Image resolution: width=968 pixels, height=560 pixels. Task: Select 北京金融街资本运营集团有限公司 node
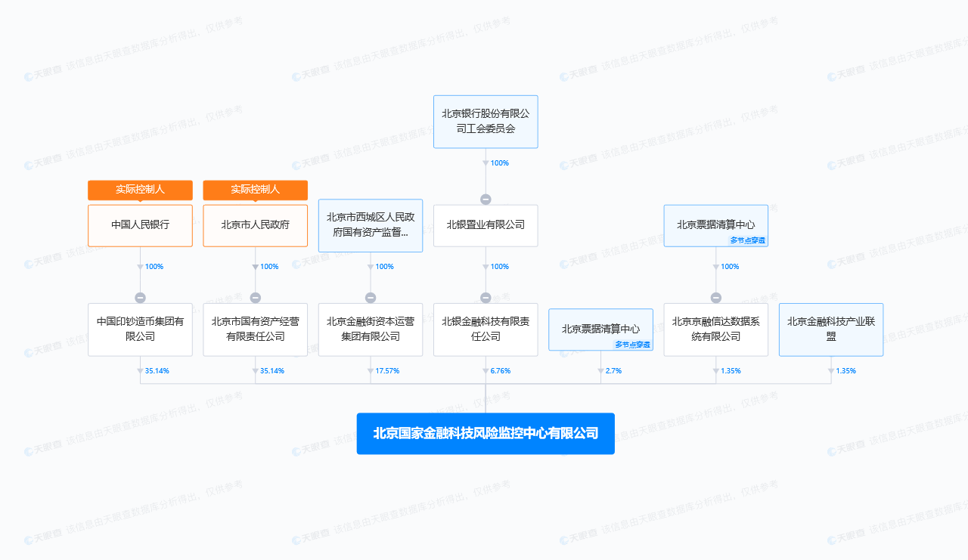pyautogui.click(x=371, y=330)
